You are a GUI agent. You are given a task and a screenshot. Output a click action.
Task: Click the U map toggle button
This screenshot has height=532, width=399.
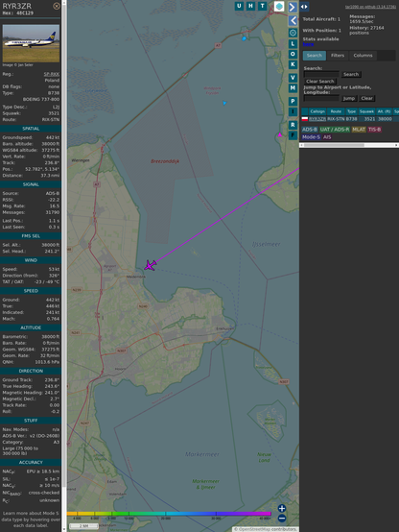pyautogui.click(x=239, y=6)
